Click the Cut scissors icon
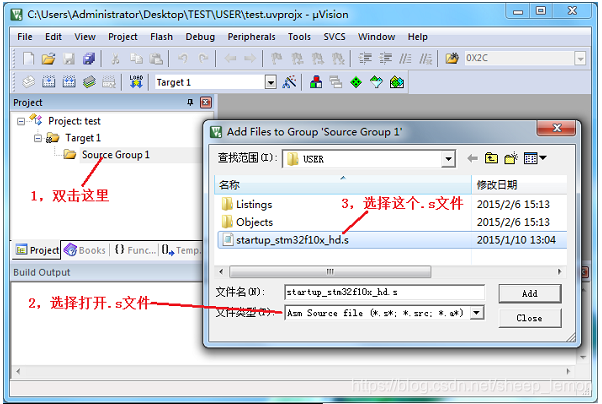 coord(115,58)
